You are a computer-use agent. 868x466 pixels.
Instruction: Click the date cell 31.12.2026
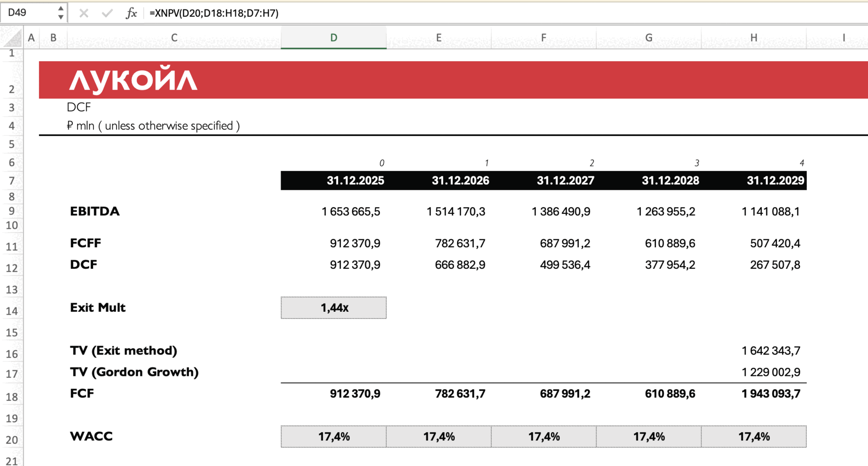coord(461,181)
